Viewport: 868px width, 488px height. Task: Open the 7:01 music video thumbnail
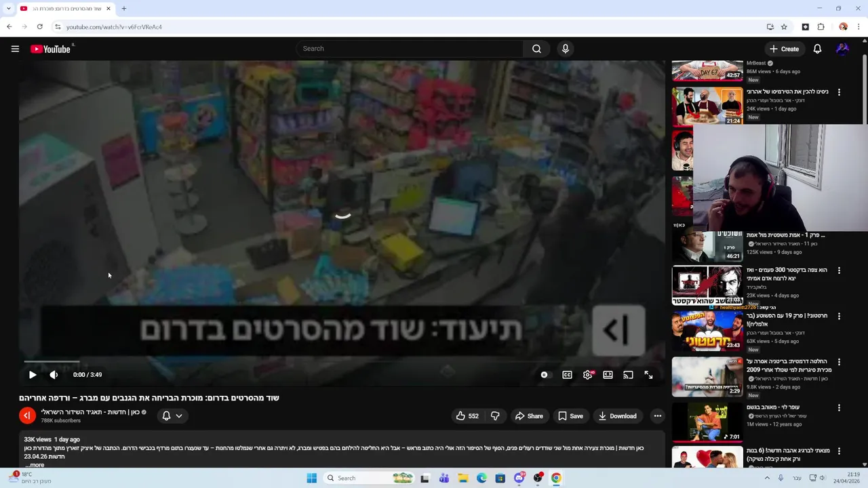[707, 422]
